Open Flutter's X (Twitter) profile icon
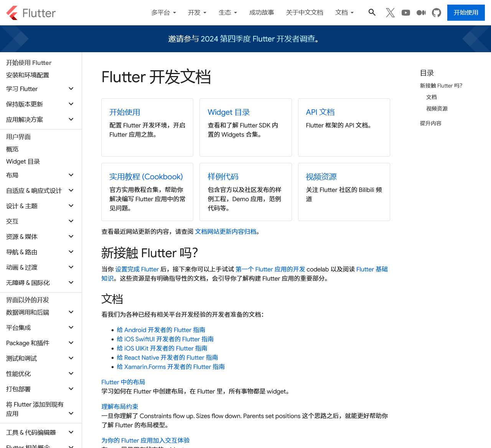This screenshot has height=448, width=491. (390, 13)
